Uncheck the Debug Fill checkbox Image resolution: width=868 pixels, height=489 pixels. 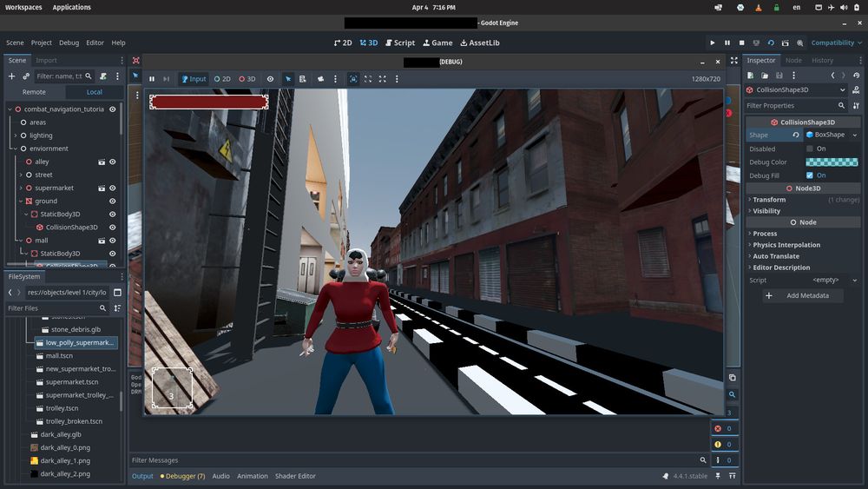[x=810, y=175]
